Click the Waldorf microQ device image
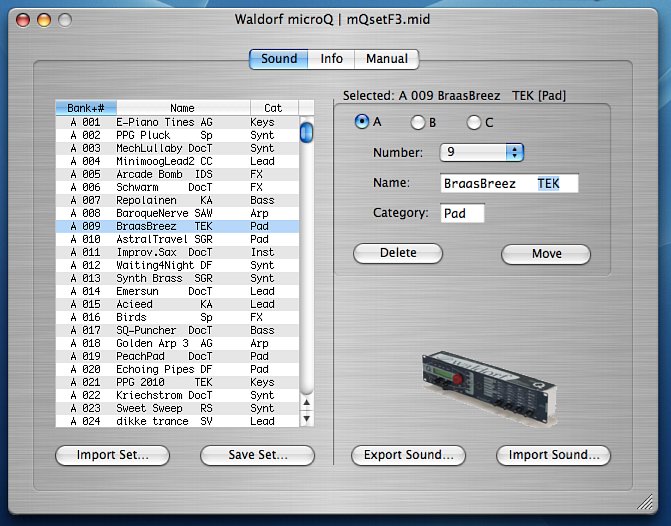The image size is (671, 526). (x=490, y=388)
